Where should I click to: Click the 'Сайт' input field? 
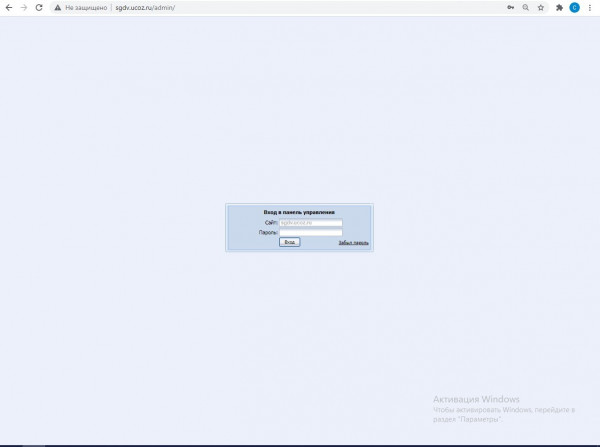(x=311, y=222)
